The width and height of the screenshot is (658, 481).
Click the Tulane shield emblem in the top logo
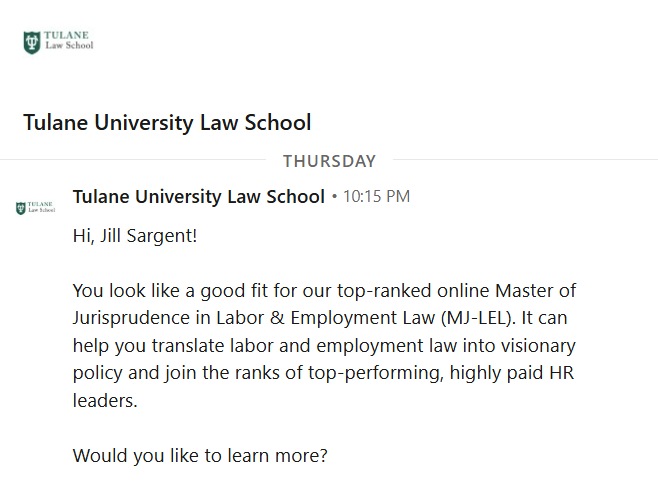[33, 42]
